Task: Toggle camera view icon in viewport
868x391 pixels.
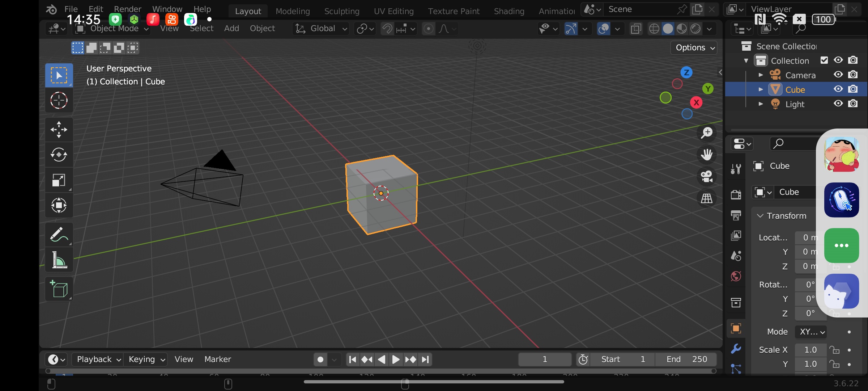Action: (x=706, y=176)
